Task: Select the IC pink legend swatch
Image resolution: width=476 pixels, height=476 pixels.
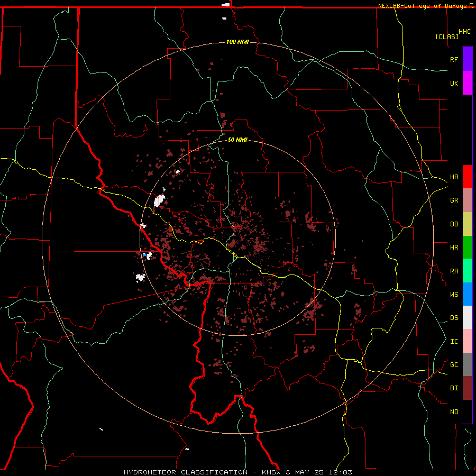Action: (x=467, y=341)
